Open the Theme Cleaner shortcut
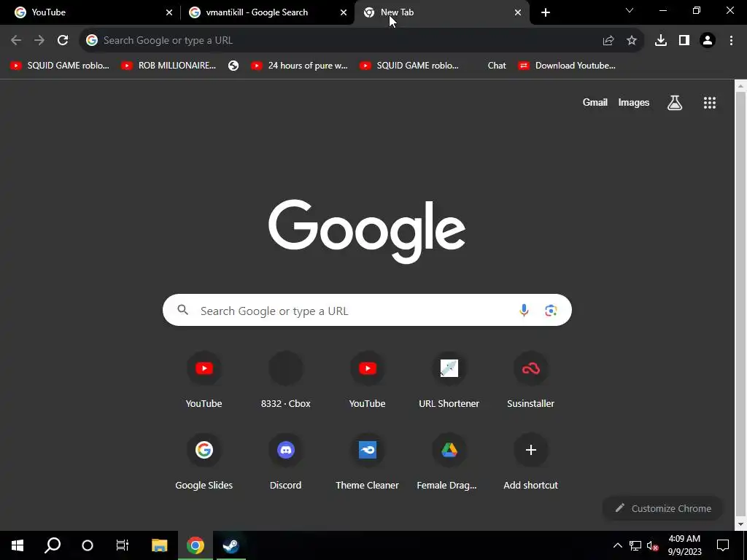Image resolution: width=747 pixels, height=560 pixels. tap(368, 462)
